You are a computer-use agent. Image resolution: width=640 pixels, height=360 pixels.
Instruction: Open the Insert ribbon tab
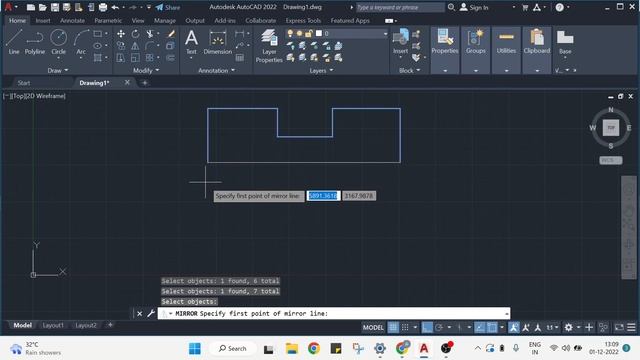tap(43, 20)
